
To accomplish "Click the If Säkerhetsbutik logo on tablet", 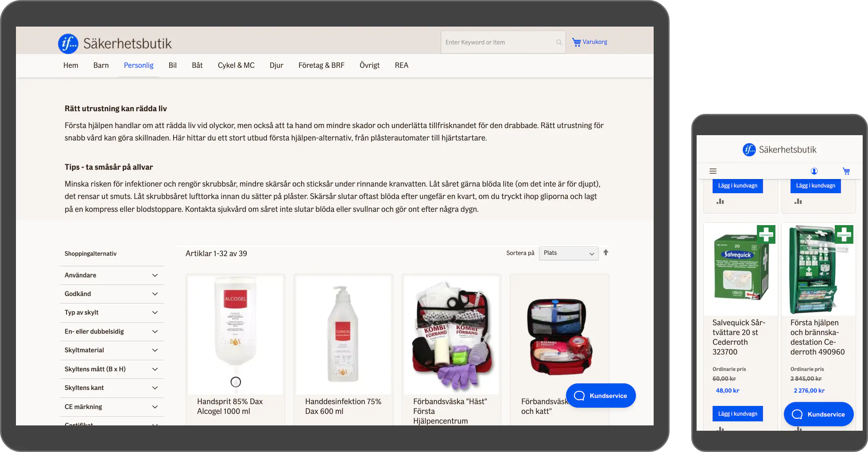I will pos(115,43).
